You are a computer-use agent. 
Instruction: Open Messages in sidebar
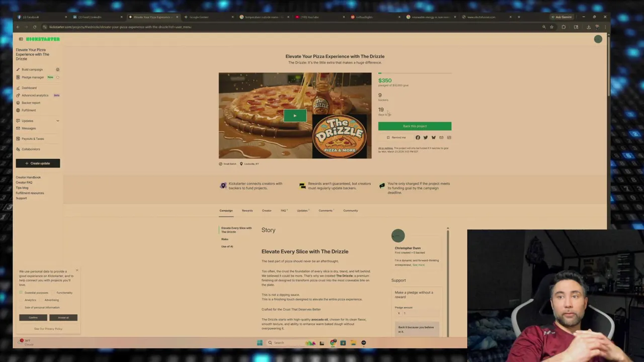(29, 128)
